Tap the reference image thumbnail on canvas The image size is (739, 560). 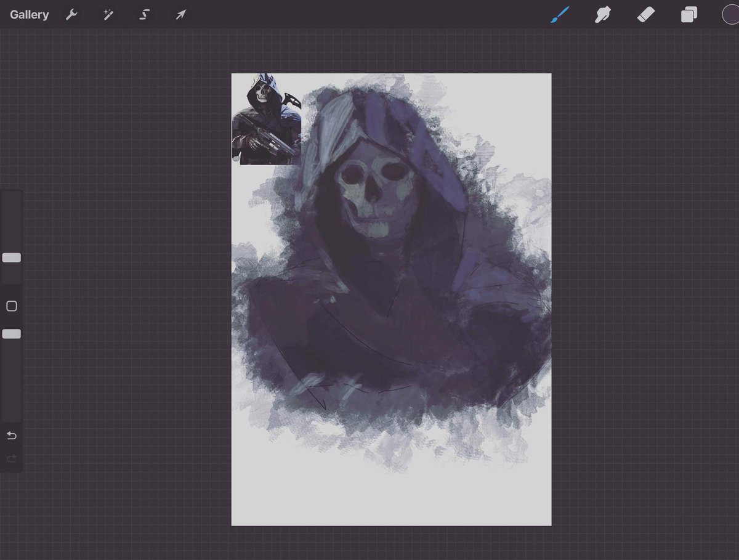(267, 120)
